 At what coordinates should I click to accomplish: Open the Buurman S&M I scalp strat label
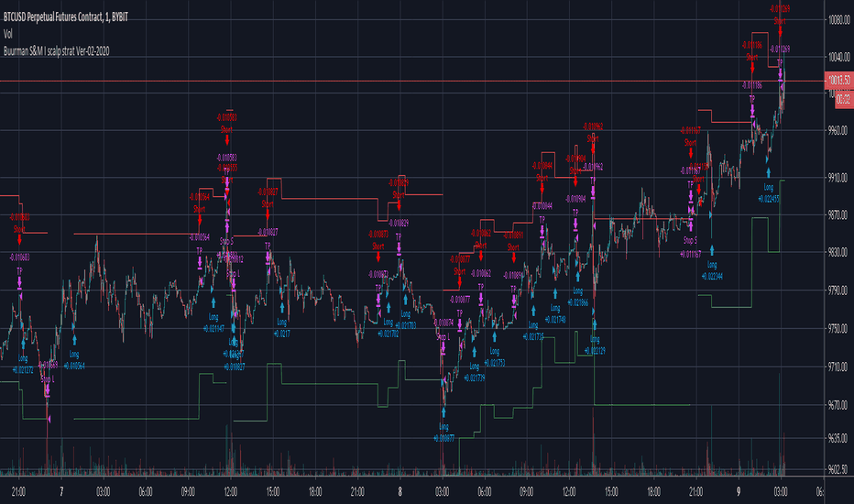pos(56,51)
